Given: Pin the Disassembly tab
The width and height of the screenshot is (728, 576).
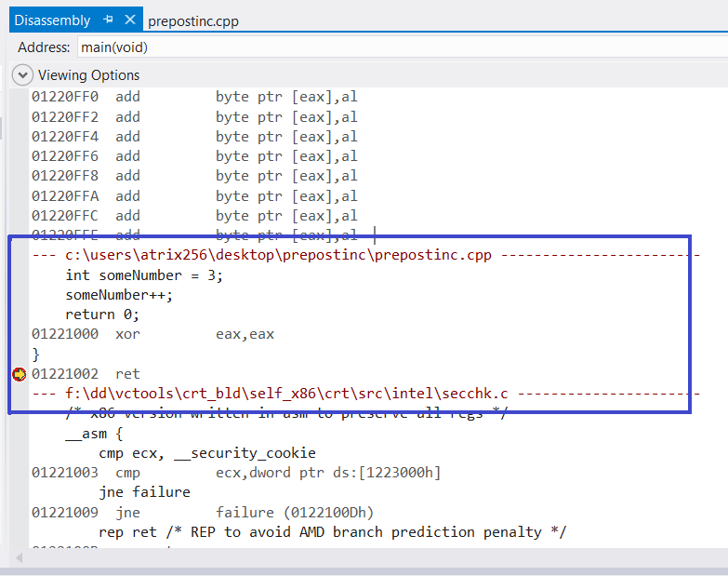Looking at the screenshot, I should click(x=108, y=20).
